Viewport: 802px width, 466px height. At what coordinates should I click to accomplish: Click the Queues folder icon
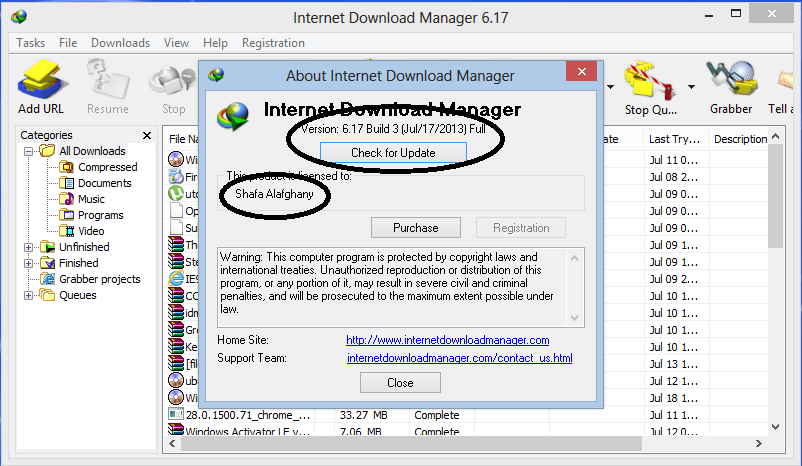48,295
